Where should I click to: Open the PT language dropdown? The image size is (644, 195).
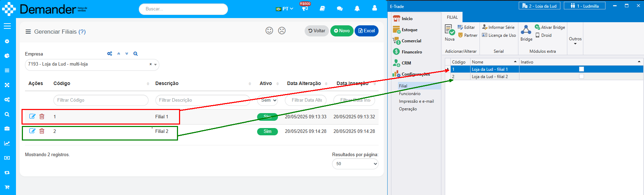point(285,9)
